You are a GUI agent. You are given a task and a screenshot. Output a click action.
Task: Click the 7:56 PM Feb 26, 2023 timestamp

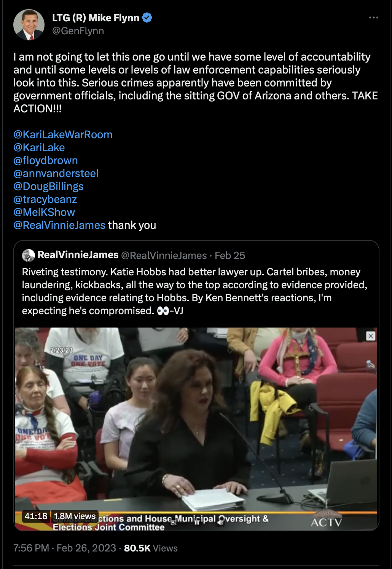(x=65, y=548)
